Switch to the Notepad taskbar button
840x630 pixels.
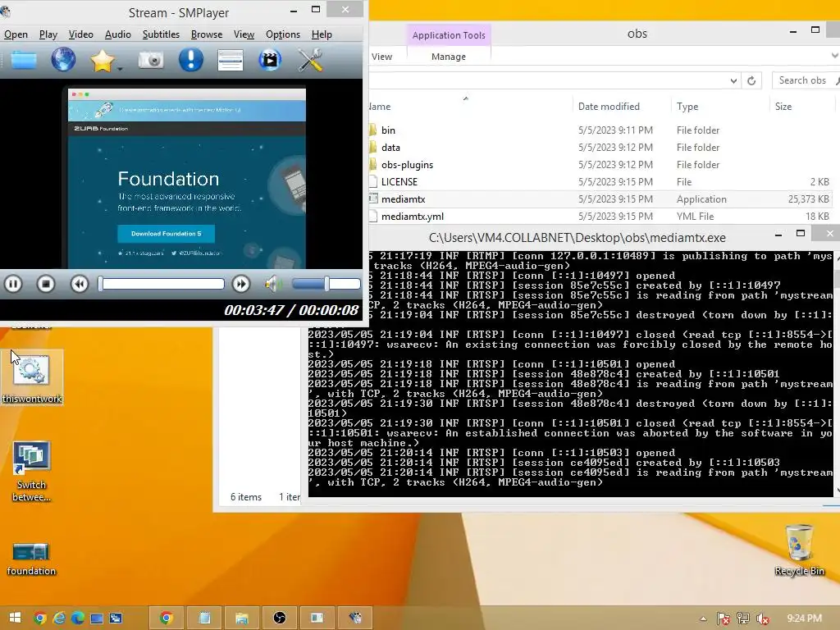click(x=204, y=619)
